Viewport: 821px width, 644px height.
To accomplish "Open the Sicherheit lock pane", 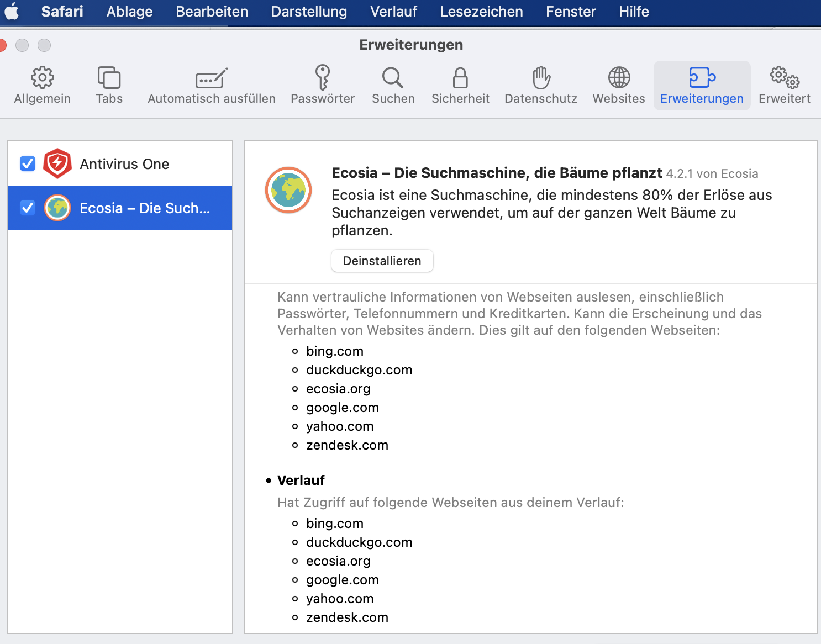I will tap(460, 86).
